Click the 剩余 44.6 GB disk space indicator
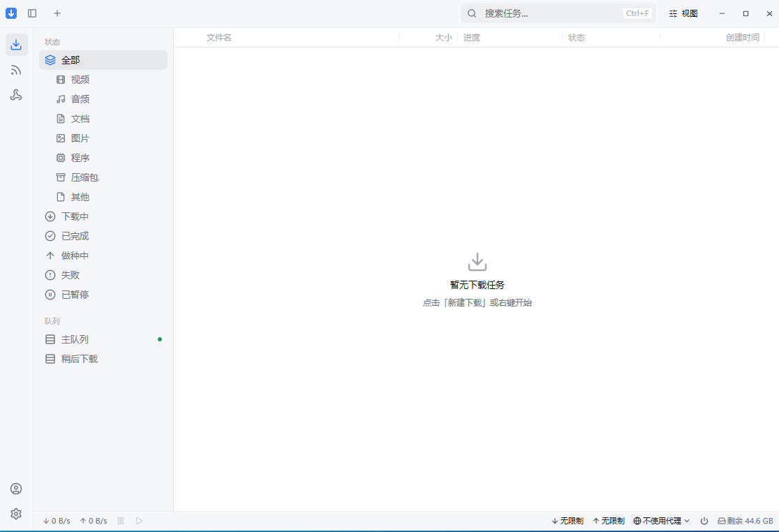This screenshot has height=532, width=779. point(745,521)
